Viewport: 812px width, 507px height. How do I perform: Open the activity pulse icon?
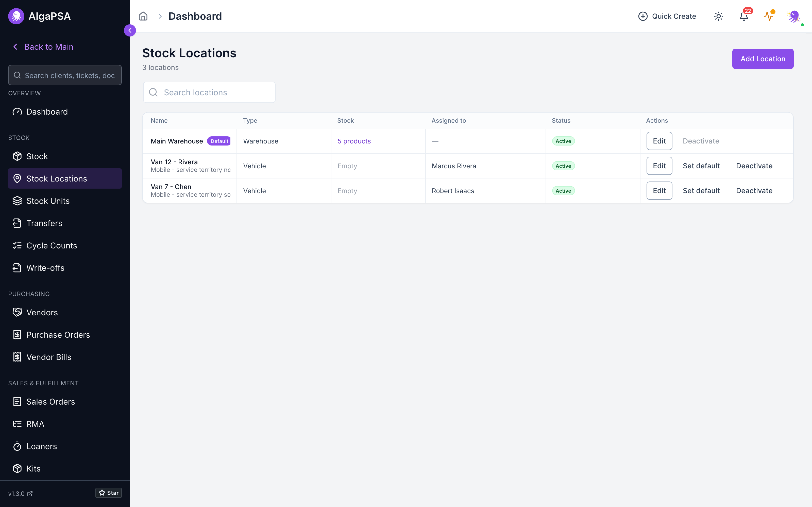point(769,16)
